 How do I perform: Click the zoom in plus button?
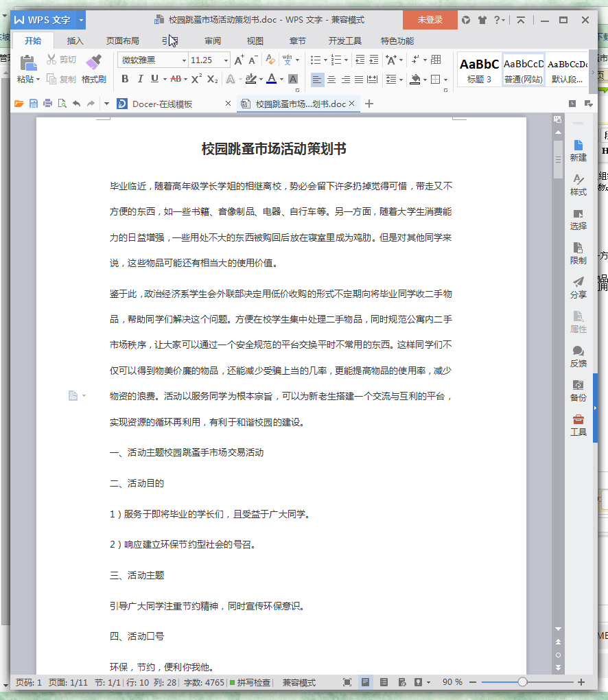(581, 682)
